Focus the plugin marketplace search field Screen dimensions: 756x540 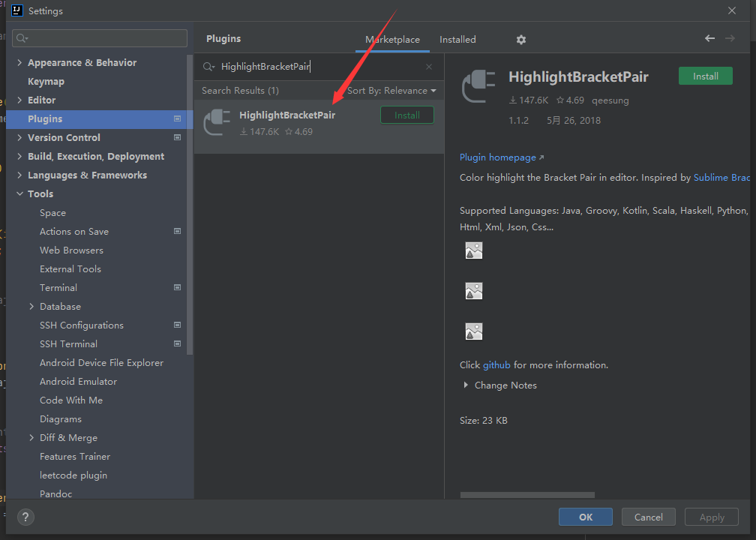(x=319, y=67)
